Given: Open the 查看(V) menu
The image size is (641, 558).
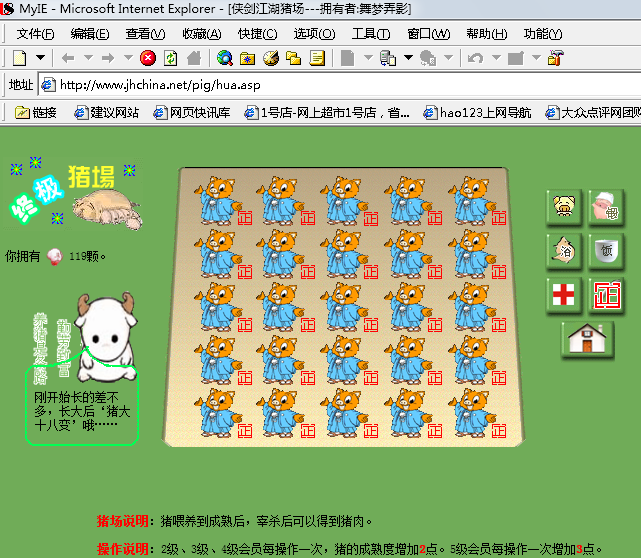Looking at the screenshot, I should click(x=145, y=34).
